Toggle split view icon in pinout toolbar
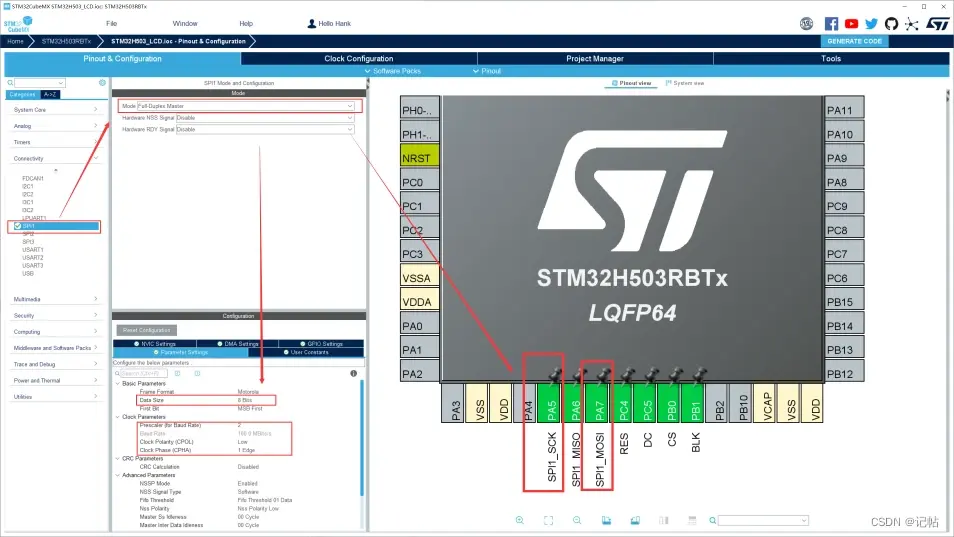The height and width of the screenshot is (537, 954). coord(663,521)
